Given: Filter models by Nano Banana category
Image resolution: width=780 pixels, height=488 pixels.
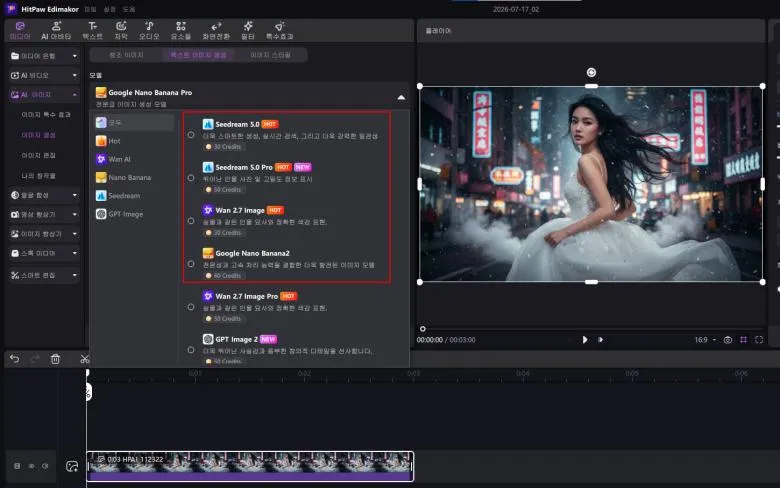Looking at the screenshot, I should point(133,178).
